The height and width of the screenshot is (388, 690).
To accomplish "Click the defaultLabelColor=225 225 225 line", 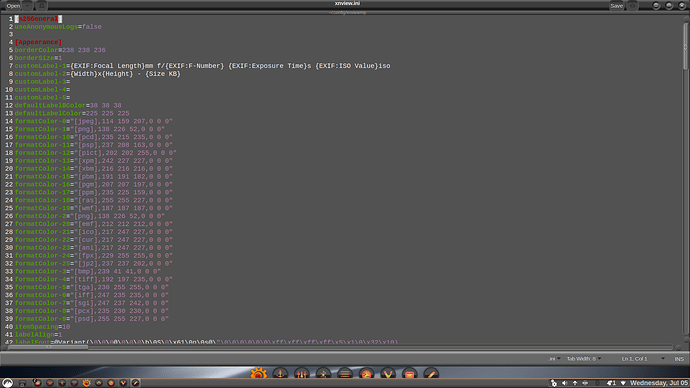I will (x=72, y=113).
